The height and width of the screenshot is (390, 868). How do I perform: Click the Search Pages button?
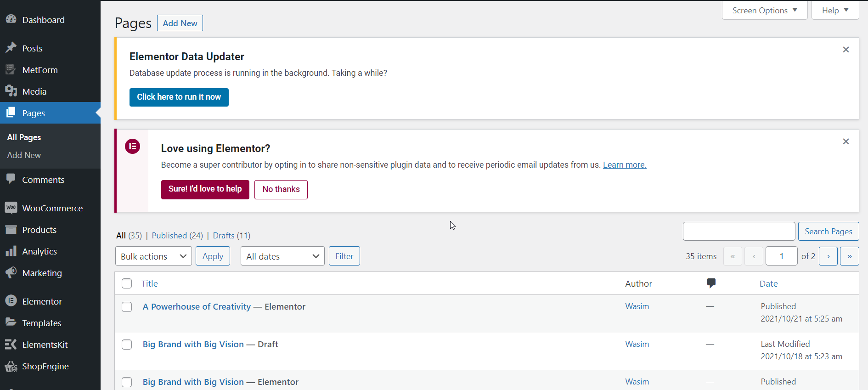[829, 232]
